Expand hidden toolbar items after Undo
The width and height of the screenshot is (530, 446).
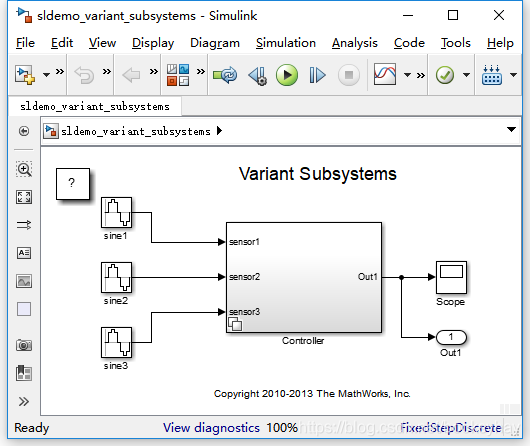pyautogui.click(x=107, y=72)
